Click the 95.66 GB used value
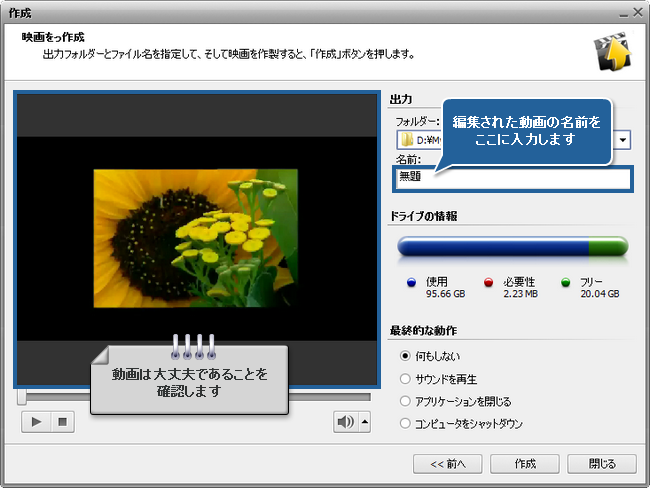 pos(445,294)
